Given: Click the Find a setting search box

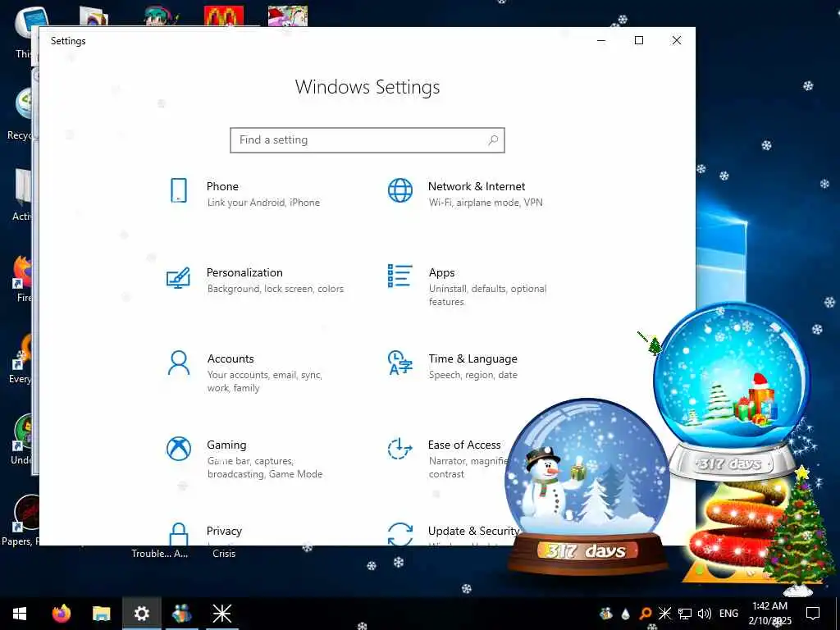Looking at the screenshot, I should (x=367, y=139).
